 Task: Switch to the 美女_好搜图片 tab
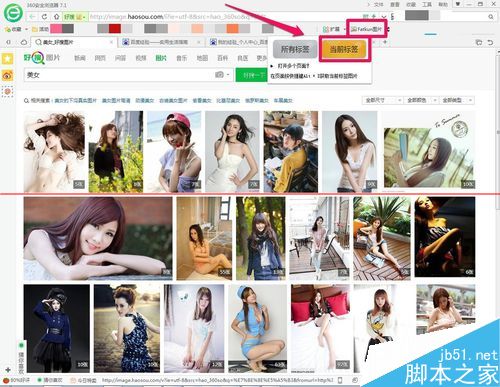(x=73, y=42)
